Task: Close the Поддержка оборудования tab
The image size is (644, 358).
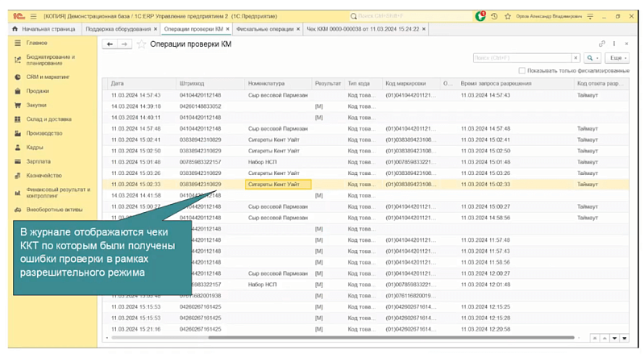Action: coord(156,29)
